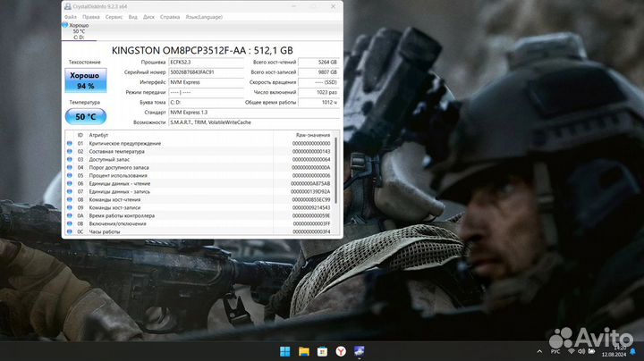
Task: Click status icon for Порог доступного запаса
Action: (70, 167)
